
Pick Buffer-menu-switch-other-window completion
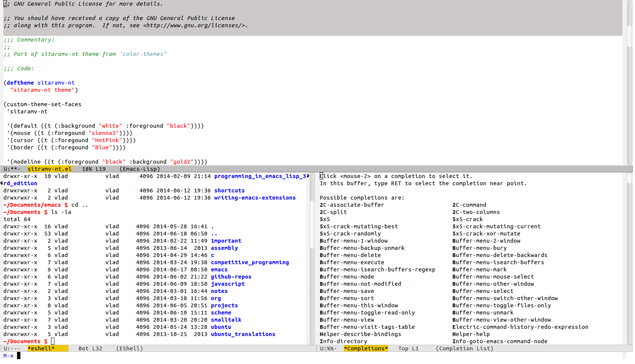(505, 298)
